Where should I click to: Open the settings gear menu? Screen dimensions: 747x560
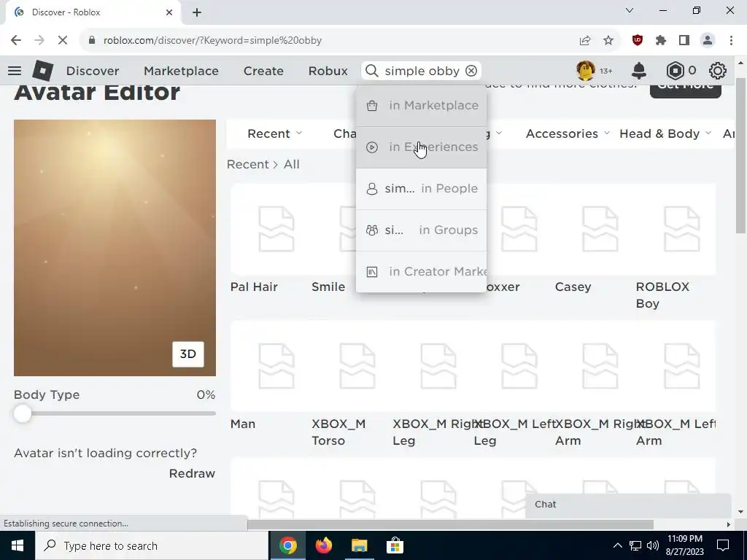[x=718, y=71]
